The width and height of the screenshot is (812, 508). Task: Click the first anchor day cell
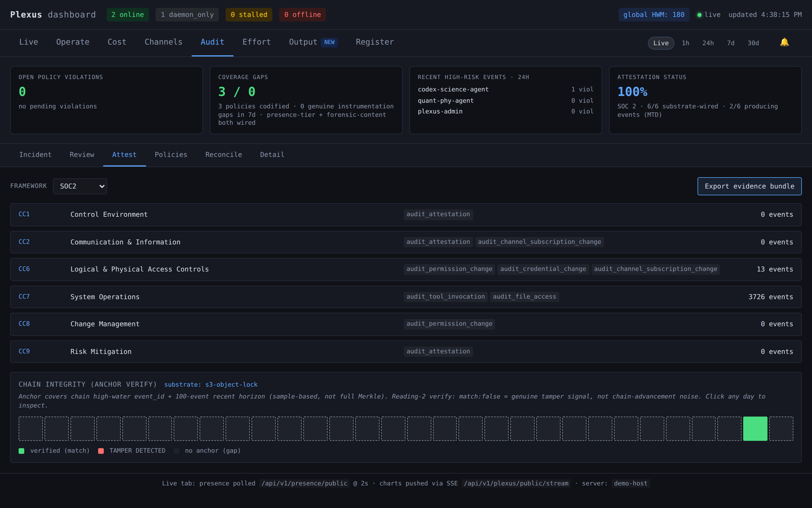tap(30, 429)
